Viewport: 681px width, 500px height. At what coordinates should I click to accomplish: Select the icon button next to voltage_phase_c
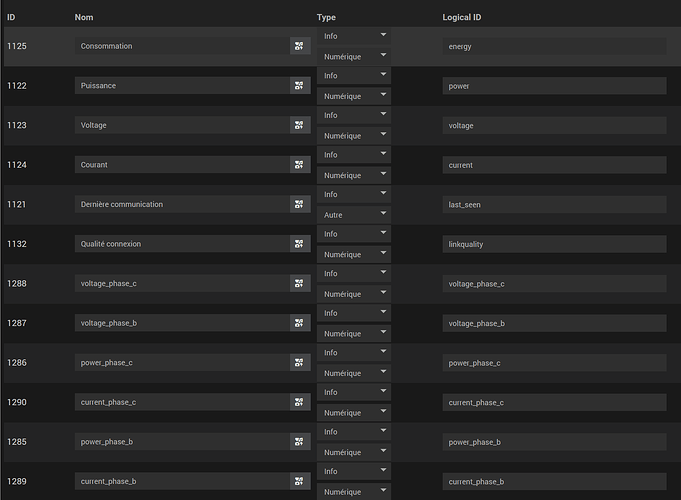coord(299,283)
